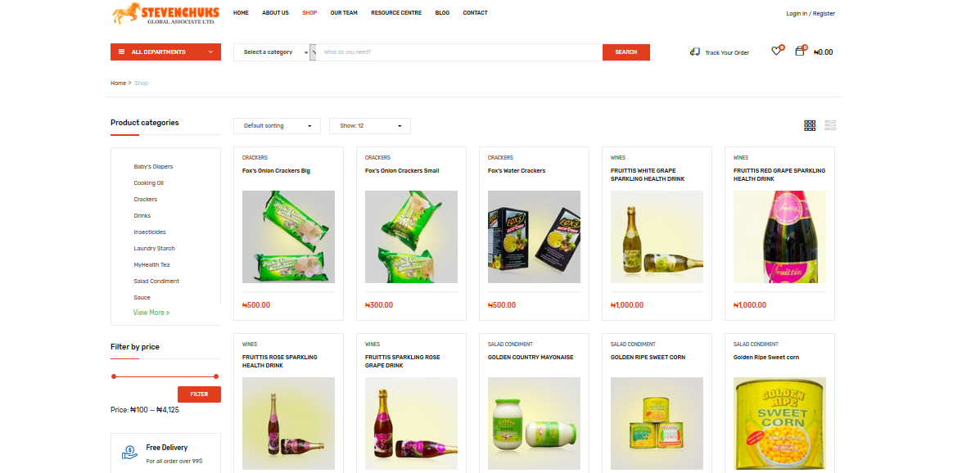Click the Track Your Order truck icon

point(695,52)
